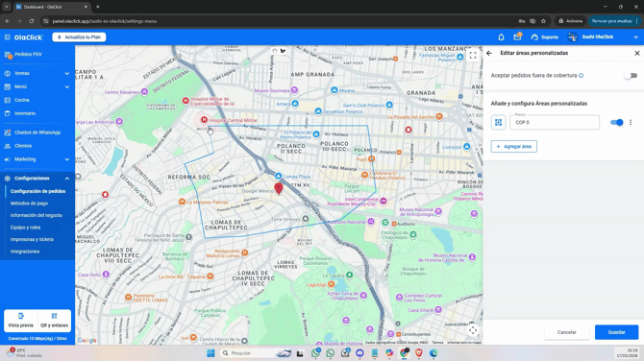Select Información del negocio

coord(37,215)
